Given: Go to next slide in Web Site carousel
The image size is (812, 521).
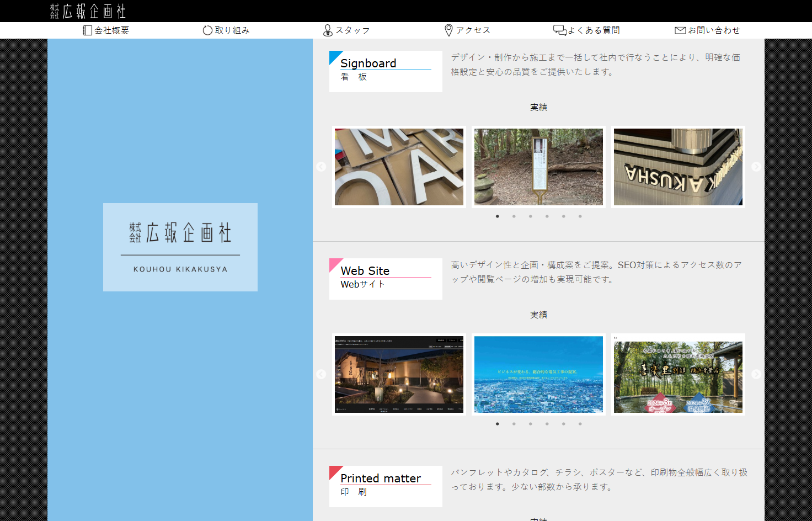Looking at the screenshot, I should (756, 374).
